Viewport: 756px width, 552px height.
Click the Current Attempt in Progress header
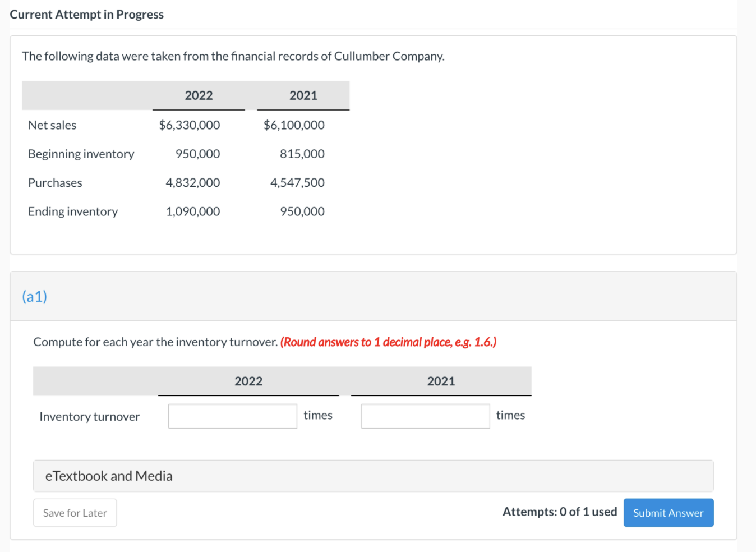tap(86, 14)
